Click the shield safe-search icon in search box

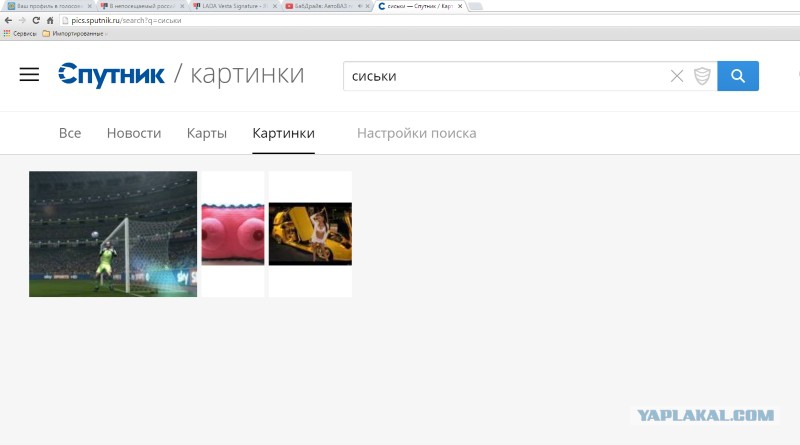(x=702, y=77)
